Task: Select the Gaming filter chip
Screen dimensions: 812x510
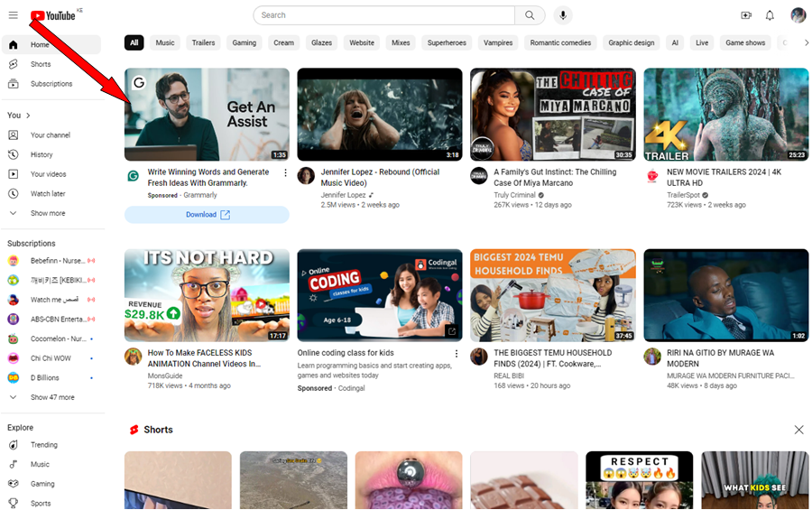Action: [245, 43]
